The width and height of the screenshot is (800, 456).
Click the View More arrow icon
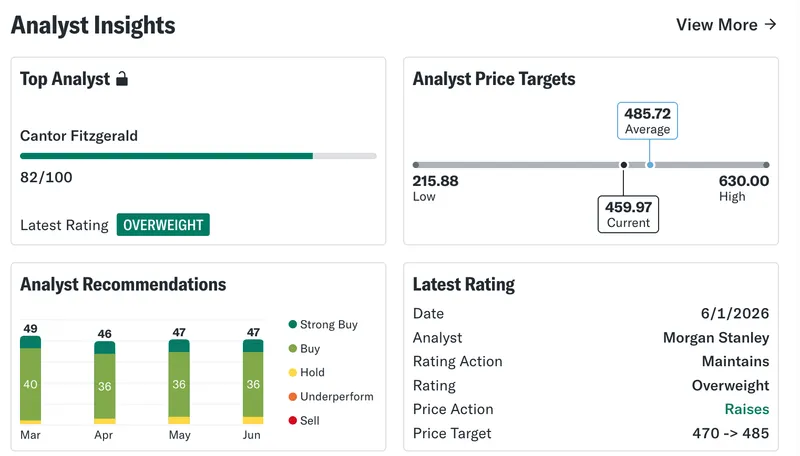point(770,24)
